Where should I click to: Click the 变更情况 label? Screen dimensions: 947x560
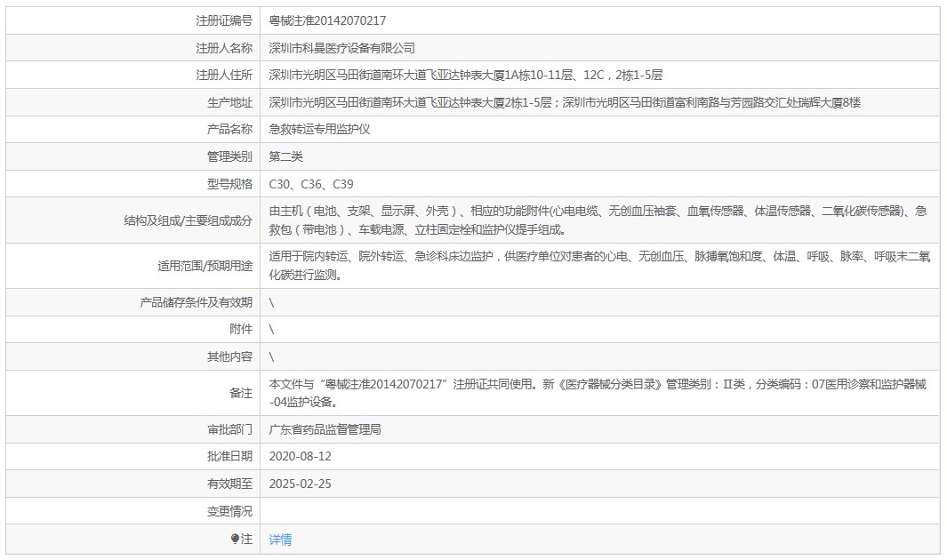click(229, 512)
